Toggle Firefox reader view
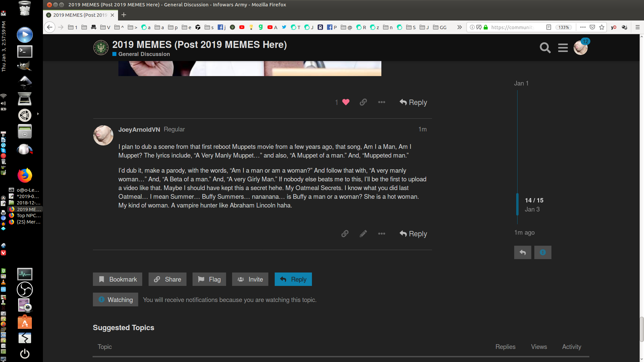 point(549,27)
